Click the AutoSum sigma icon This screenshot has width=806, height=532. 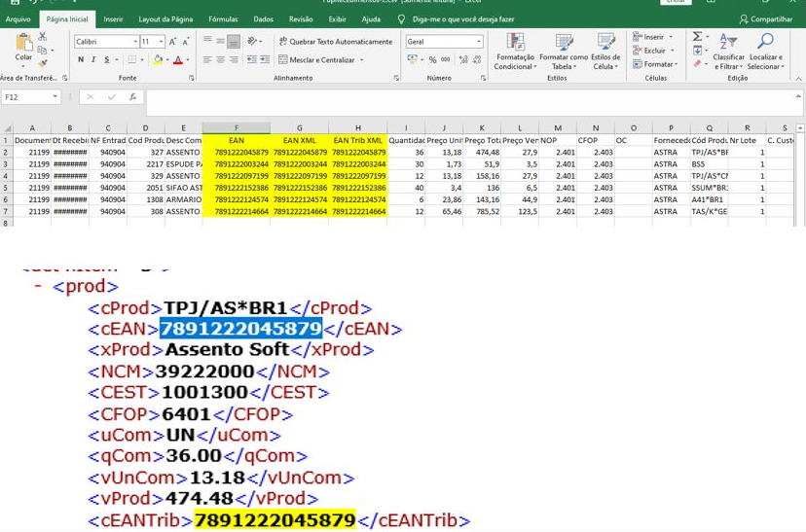click(697, 36)
